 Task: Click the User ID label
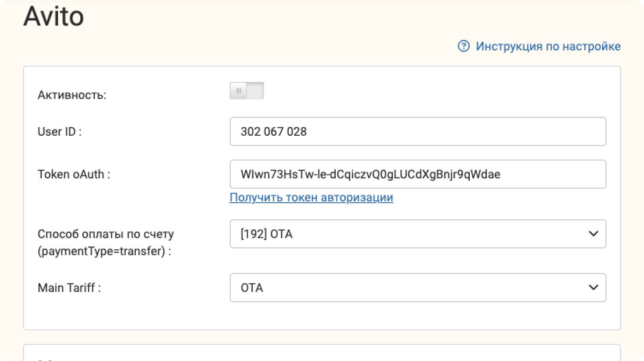[x=60, y=131]
